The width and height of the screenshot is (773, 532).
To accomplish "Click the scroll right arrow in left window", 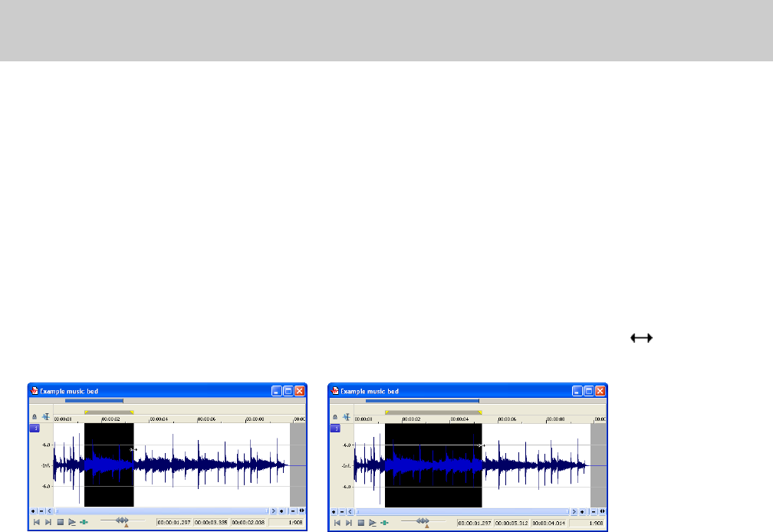I will pos(274,511).
